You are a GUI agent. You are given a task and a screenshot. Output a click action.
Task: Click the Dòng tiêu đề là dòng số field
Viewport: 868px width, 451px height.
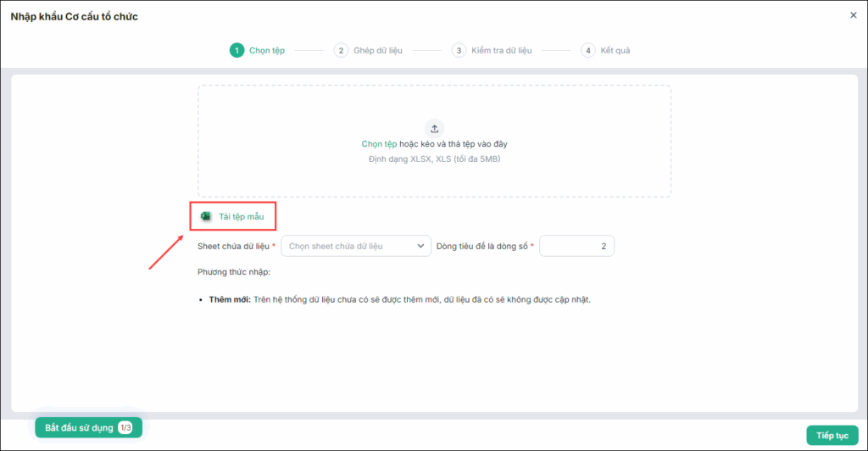point(576,246)
